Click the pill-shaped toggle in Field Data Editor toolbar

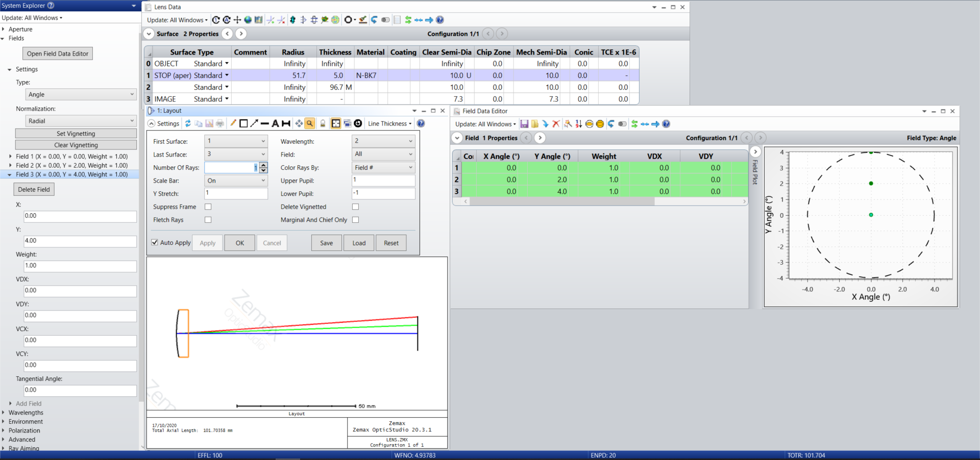[x=622, y=124]
